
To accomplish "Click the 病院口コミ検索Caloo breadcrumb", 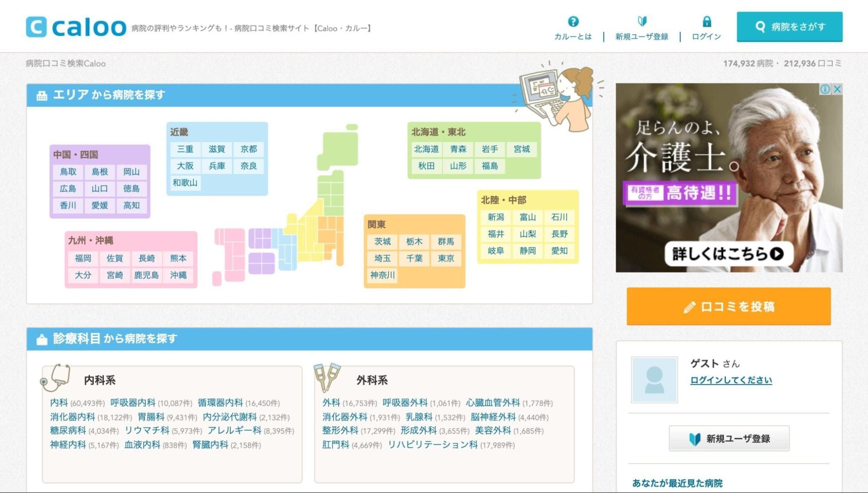I will pos(66,63).
